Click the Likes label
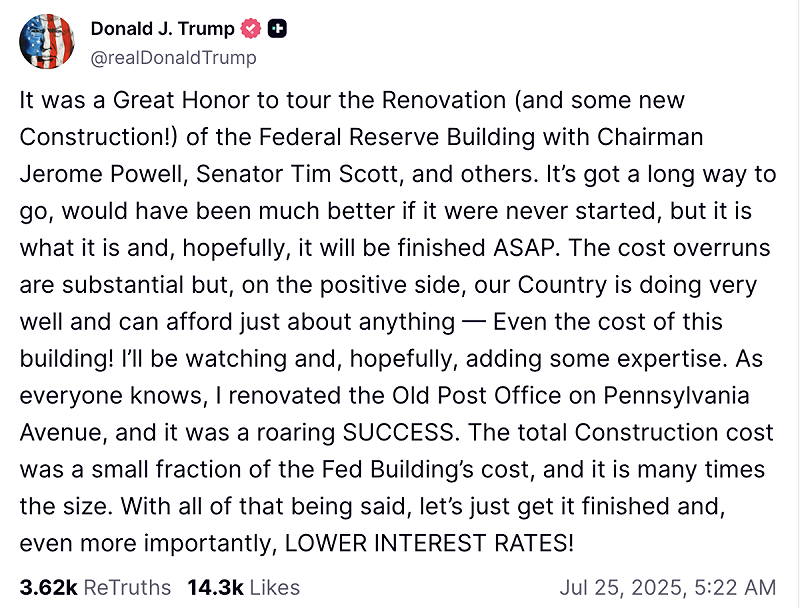Image resolution: width=800 pixels, height=608 pixels. (274, 588)
